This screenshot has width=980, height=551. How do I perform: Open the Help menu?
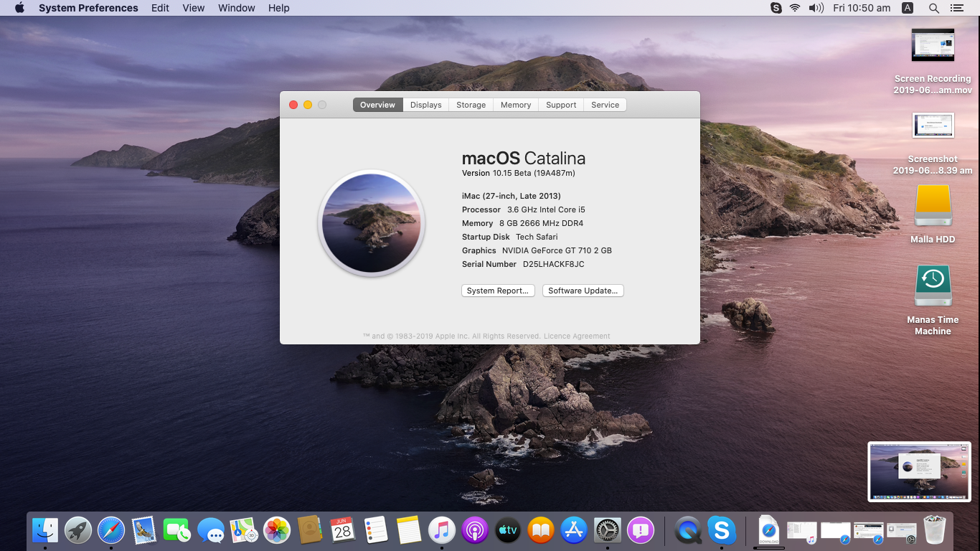click(279, 8)
